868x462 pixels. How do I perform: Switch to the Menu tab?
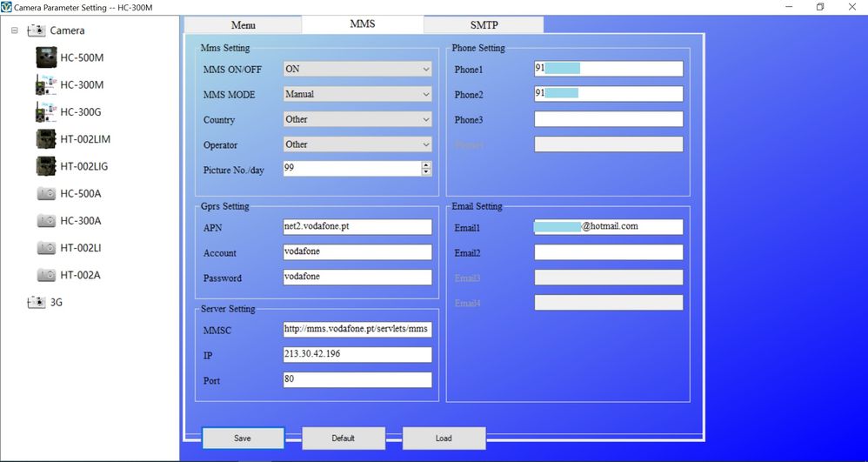(243, 25)
